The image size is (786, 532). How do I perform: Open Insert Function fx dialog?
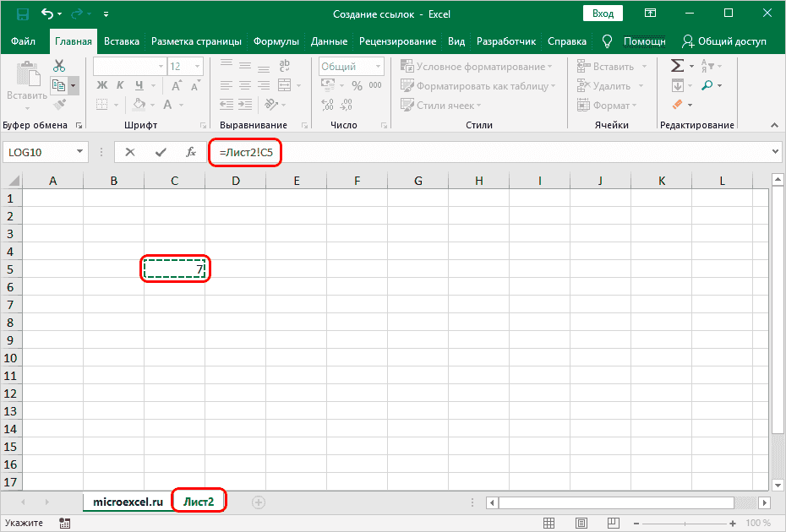tap(191, 152)
